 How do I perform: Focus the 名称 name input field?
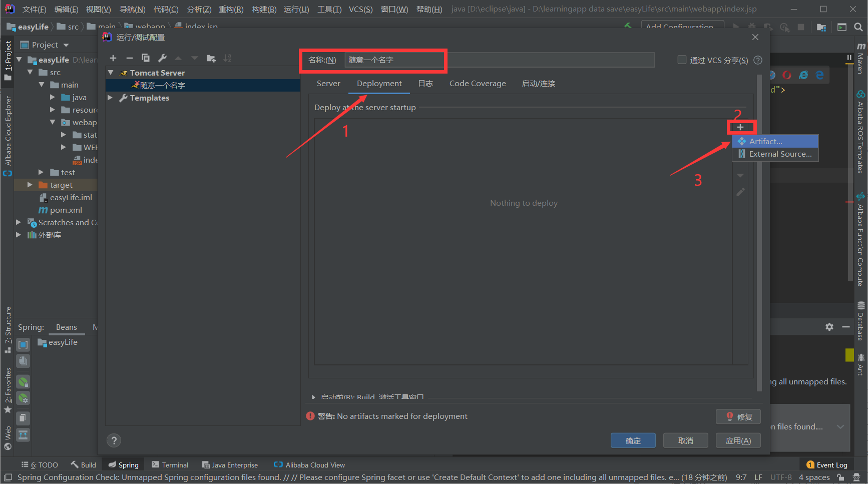tap(500, 60)
